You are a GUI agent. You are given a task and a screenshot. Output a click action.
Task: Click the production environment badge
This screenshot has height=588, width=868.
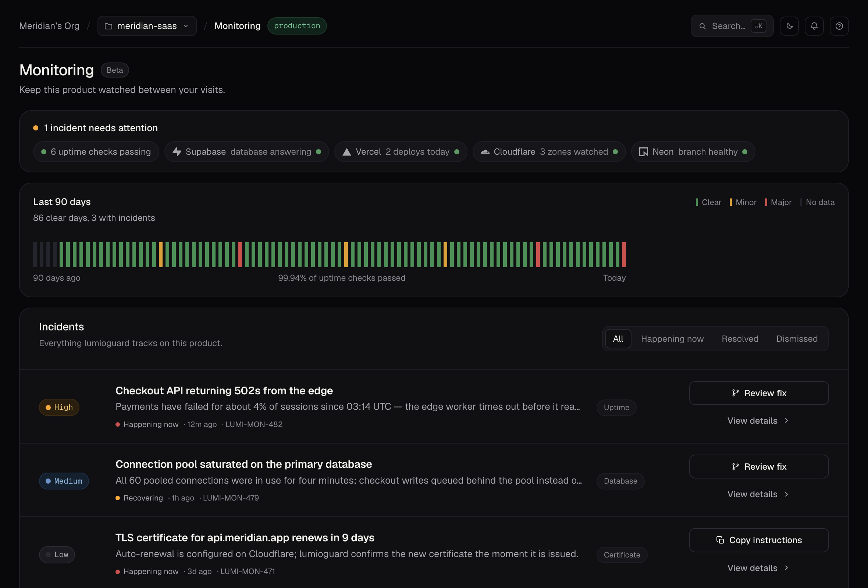click(x=297, y=26)
